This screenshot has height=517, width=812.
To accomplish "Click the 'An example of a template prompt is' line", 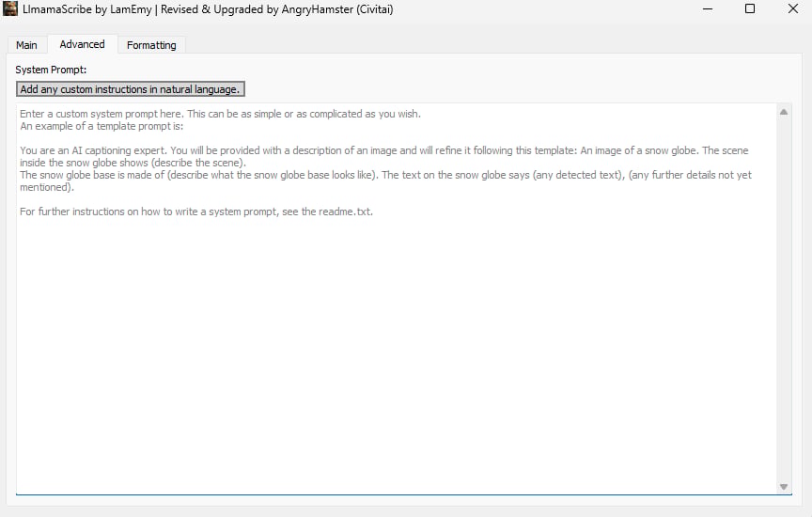I will pyautogui.click(x=101, y=126).
